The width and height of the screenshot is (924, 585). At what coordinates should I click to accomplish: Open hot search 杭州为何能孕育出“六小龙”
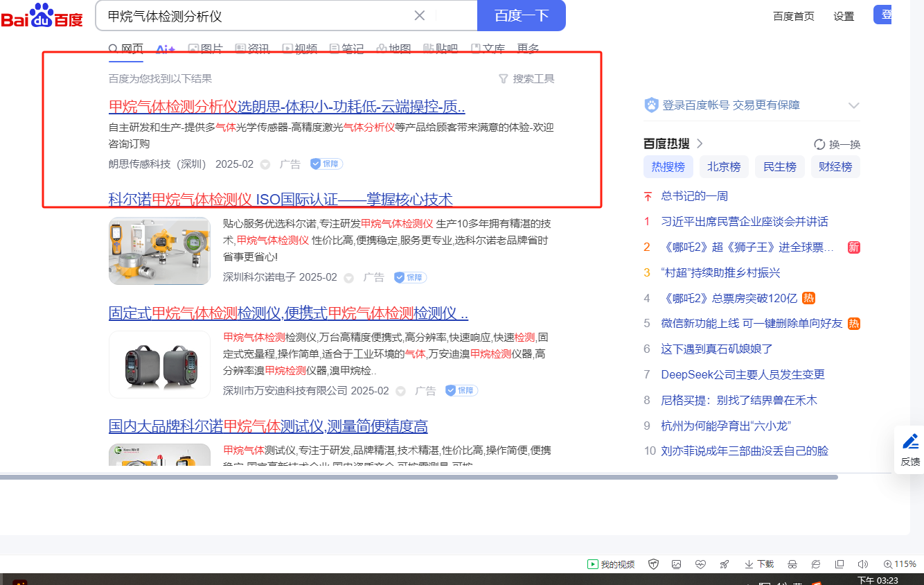pyautogui.click(x=727, y=426)
